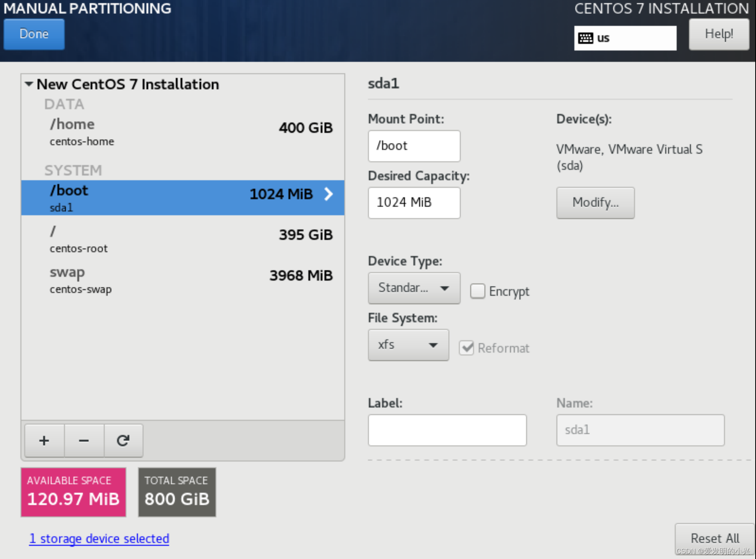Toggle the Encrypt checkbox
Screen dimensions: 756x559
click(x=478, y=291)
